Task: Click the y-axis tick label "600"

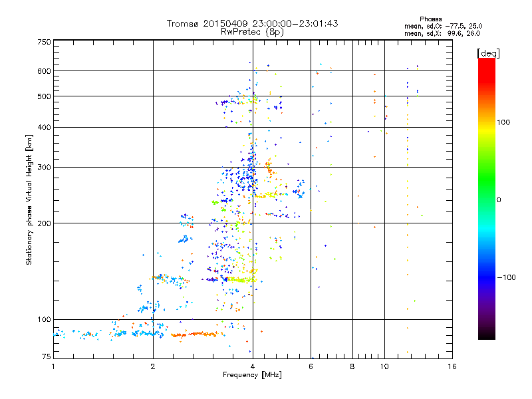Action: tap(44, 71)
